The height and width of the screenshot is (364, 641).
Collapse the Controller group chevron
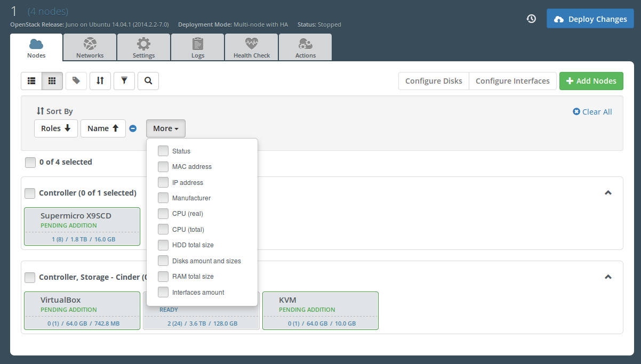click(608, 193)
